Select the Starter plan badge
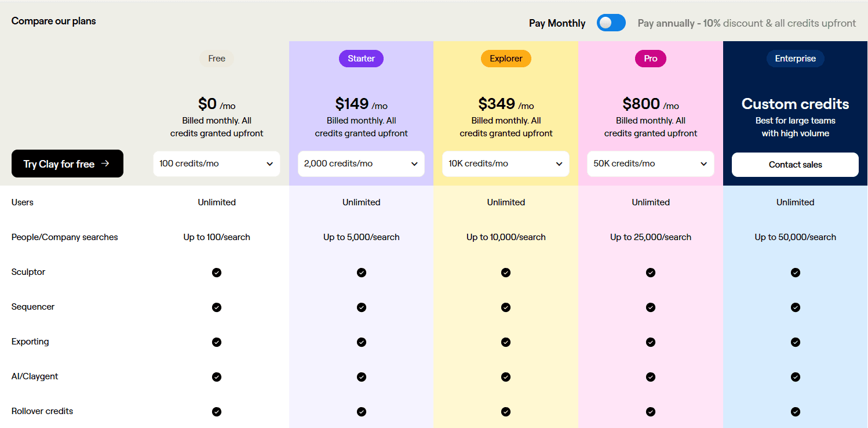Image resolution: width=868 pixels, height=428 pixels. (362, 59)
